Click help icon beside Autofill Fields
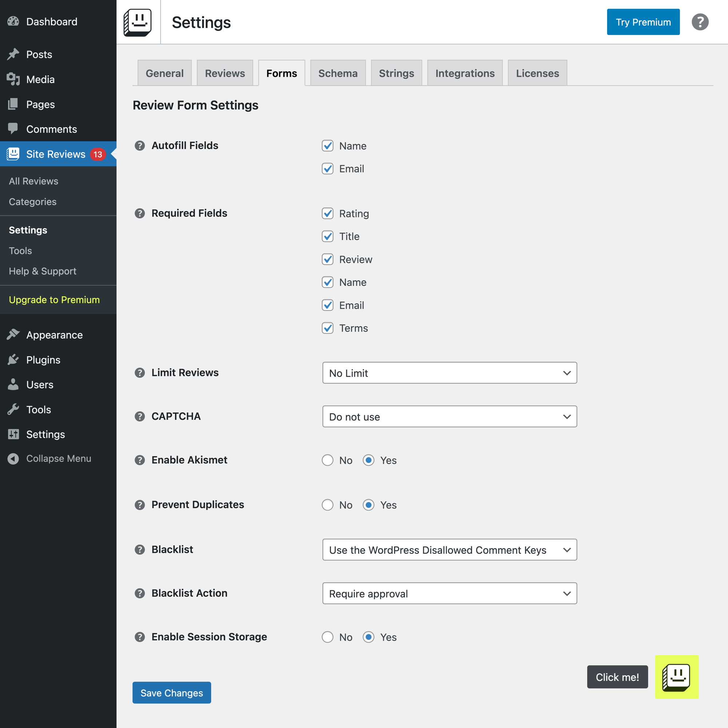The width and height of the screenshot is (728, 728). coord(140,146)
